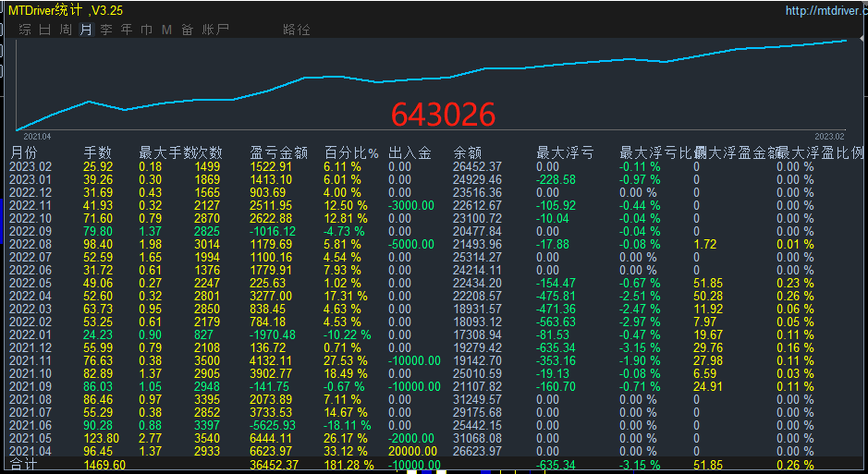Viewport: 868px width, 474px height.
Task: Click the 百分比% column header
Action: pos(351,152)
